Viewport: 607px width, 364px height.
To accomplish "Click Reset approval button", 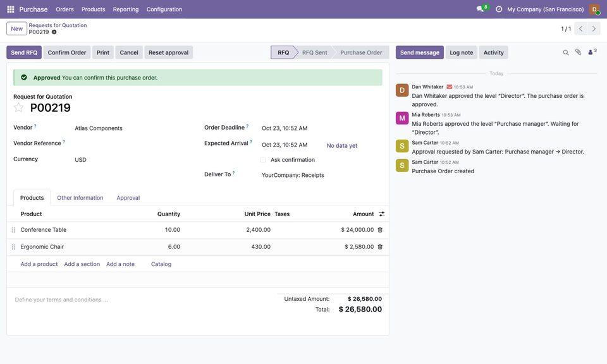I will point(168,52).
